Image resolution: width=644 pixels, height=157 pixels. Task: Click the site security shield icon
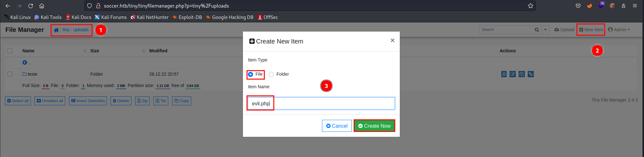point(89,6)
